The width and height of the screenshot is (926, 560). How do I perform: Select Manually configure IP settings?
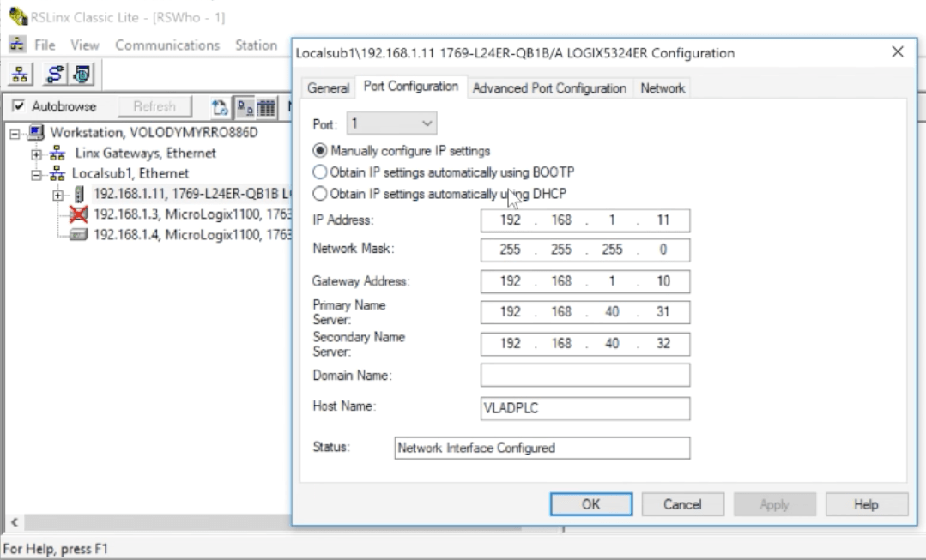click(x=319, y=151)
